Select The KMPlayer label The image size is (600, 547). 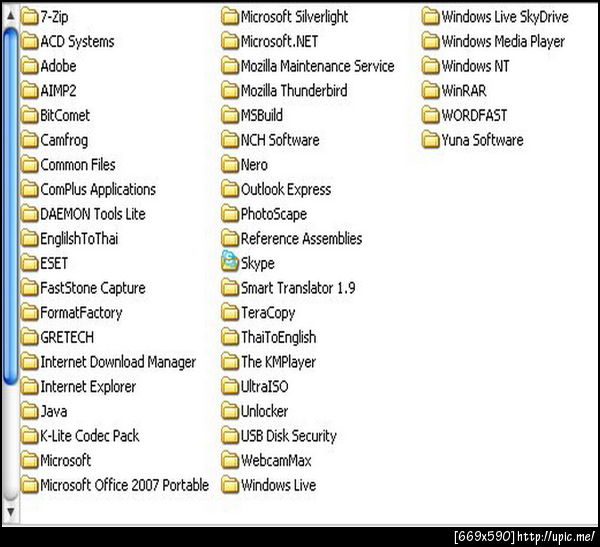[x=279, y=362]
